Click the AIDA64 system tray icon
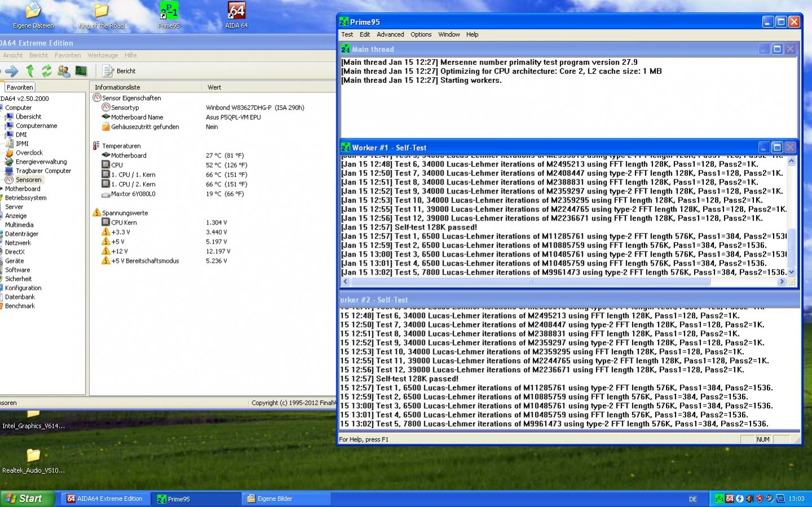 (729, 499)
